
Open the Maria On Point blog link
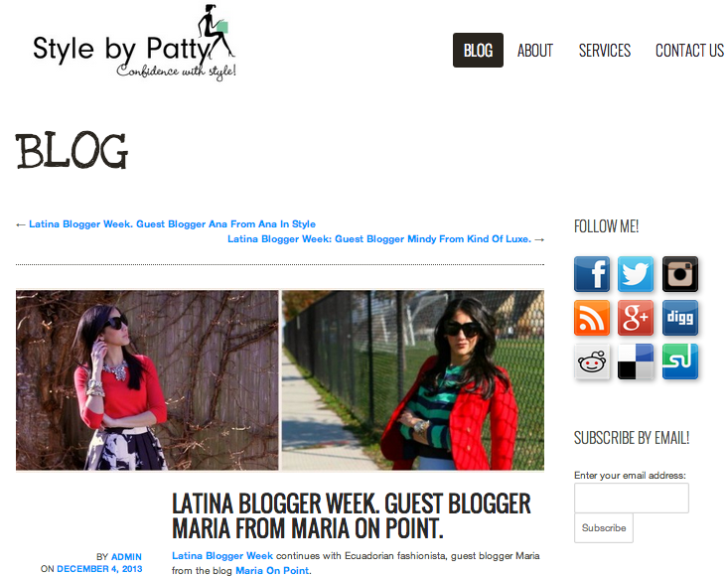tap(272, 570)
